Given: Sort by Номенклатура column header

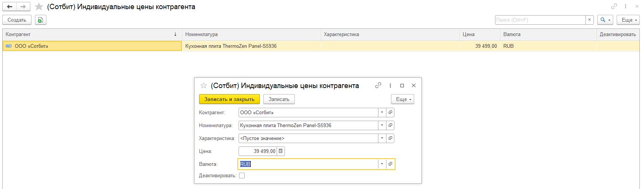Looking at the screenshot, I should point(252,34).
